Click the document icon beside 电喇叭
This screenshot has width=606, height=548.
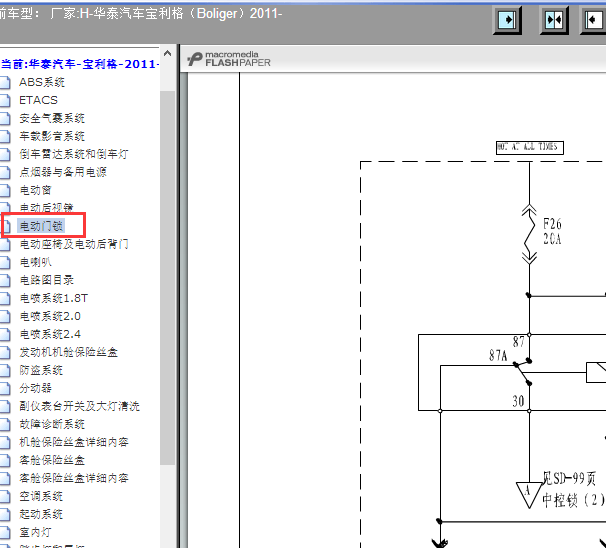(x=5, y=262)
